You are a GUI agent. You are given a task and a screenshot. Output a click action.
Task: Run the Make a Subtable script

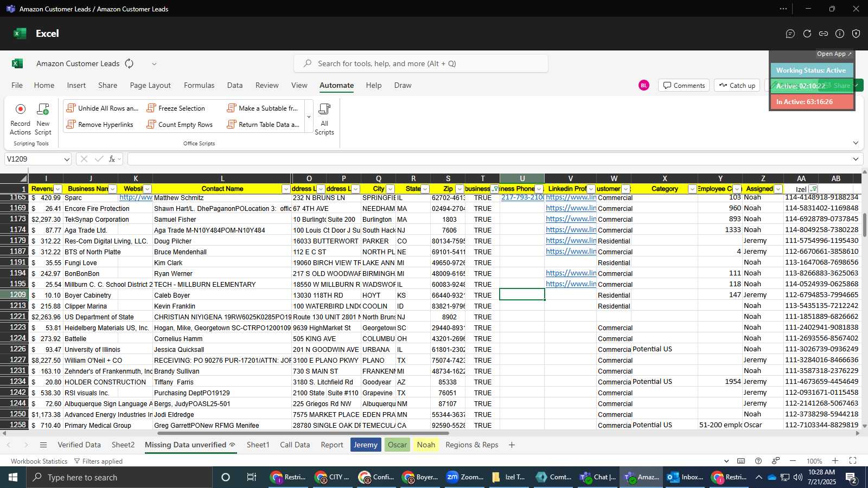pos(263,108)
